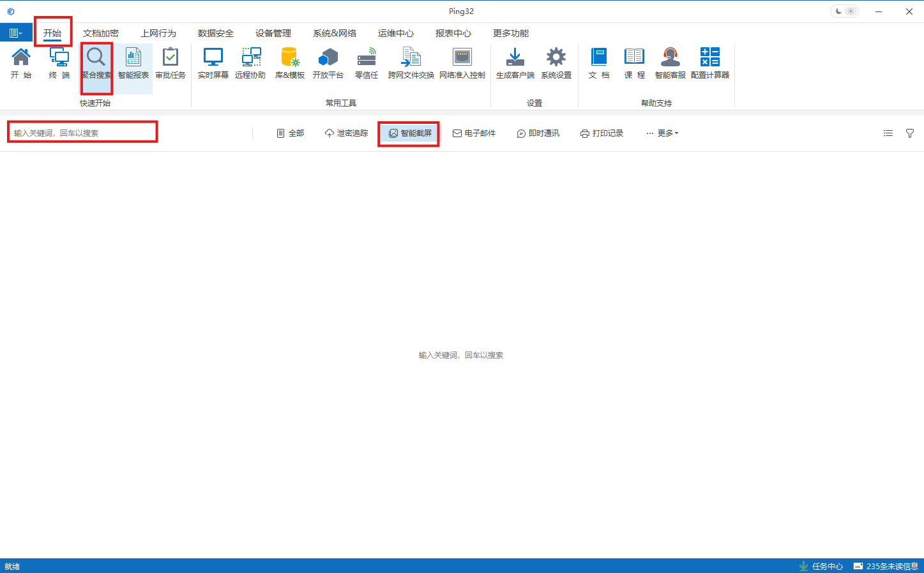Select the 零信任 zero trust tool
Viewport: 924px width, 573px height.
(x=367, y=63)
